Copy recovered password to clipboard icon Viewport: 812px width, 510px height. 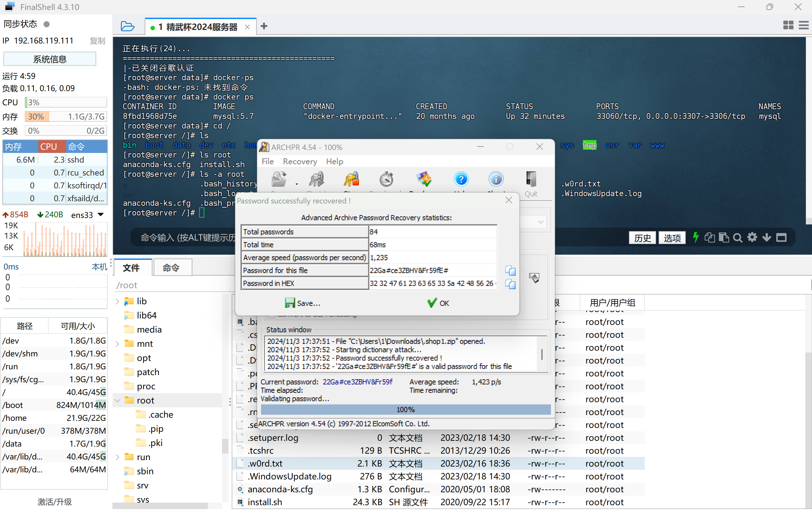point(510,270)
